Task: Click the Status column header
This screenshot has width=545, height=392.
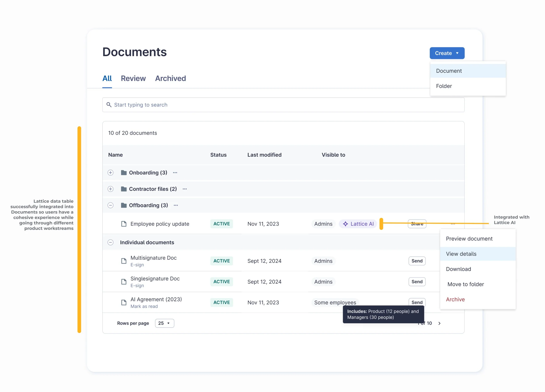Action: point(218,155)
